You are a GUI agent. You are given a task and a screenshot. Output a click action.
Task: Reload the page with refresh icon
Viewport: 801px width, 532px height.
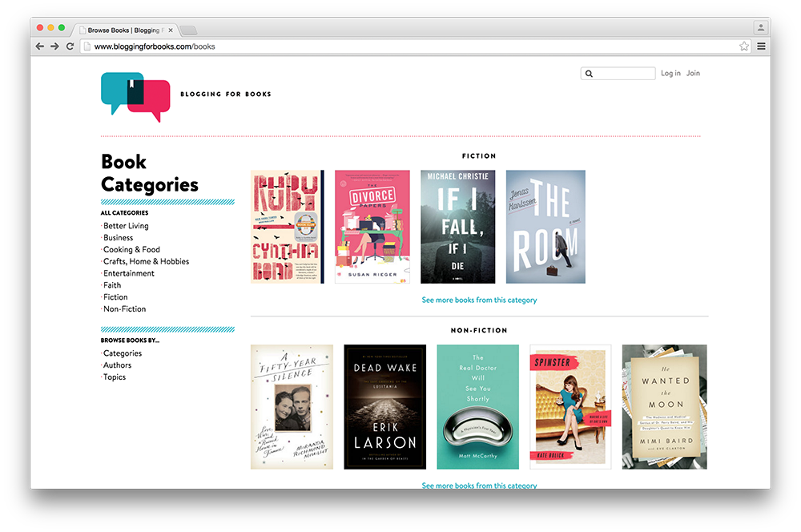(70, 46)
